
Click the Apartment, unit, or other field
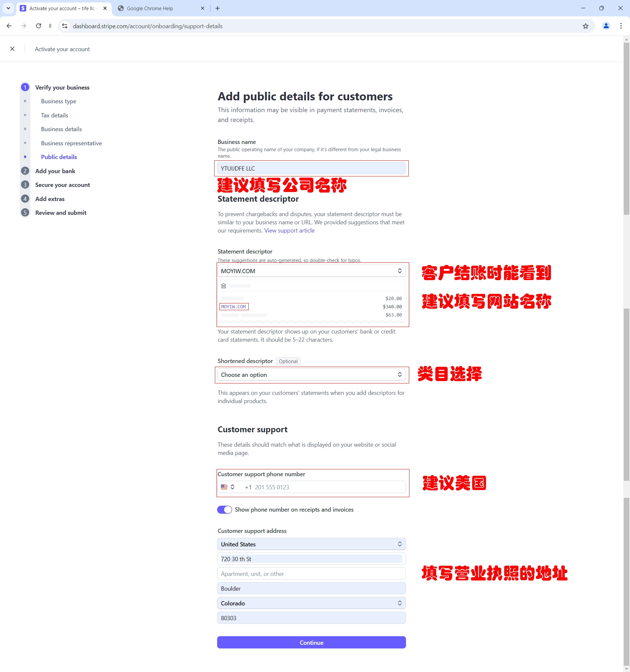tap(311, 574)
